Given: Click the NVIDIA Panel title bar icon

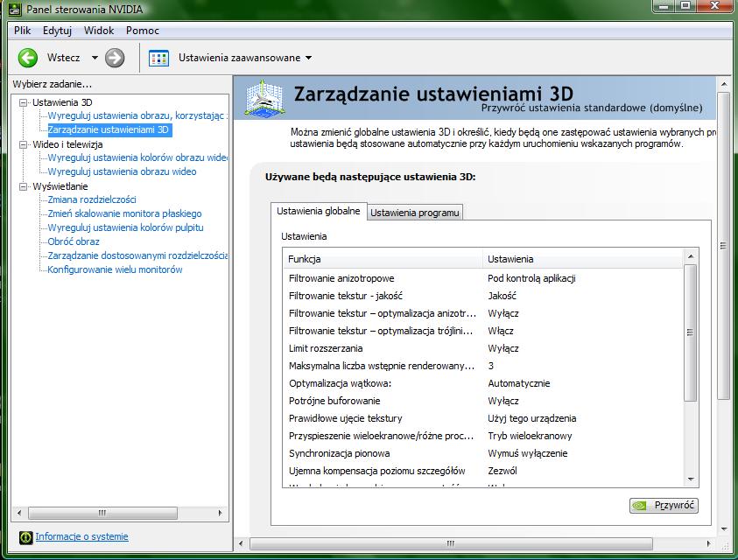Looking at the screenshot, I should 15,9.
